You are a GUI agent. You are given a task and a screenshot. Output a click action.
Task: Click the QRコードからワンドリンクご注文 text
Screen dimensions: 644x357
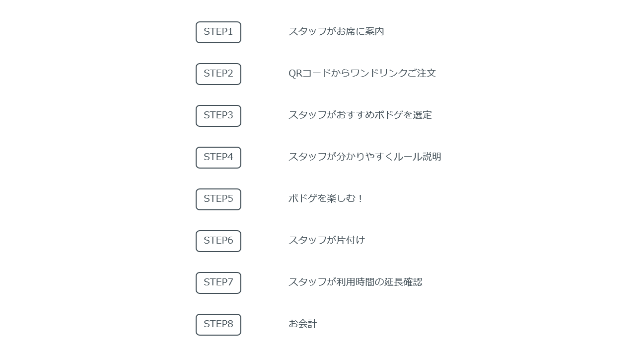362,73
